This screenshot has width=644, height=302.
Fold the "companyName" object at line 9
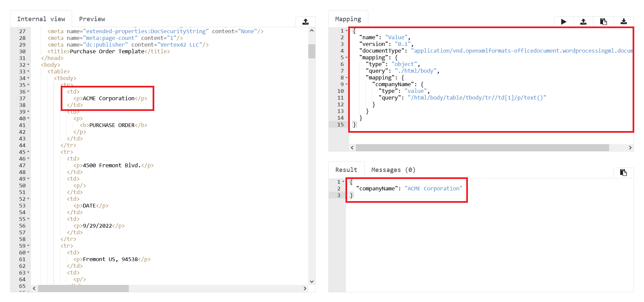tap(346, 84)
